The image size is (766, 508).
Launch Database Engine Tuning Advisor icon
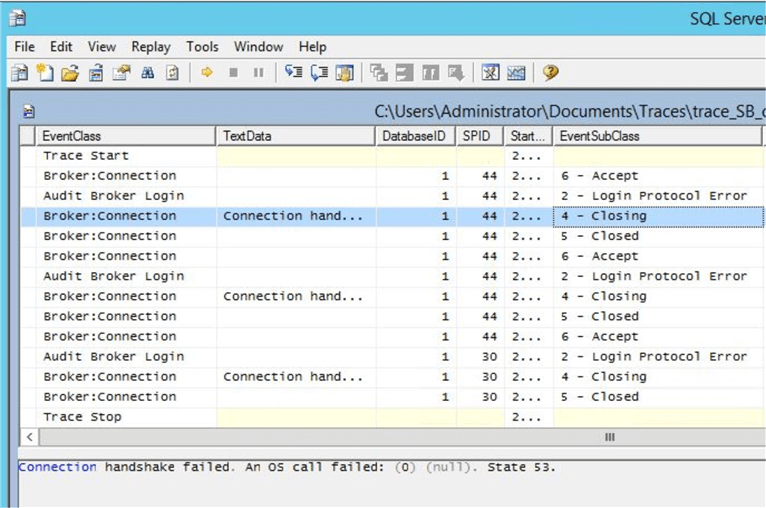[x=490, y=73]
